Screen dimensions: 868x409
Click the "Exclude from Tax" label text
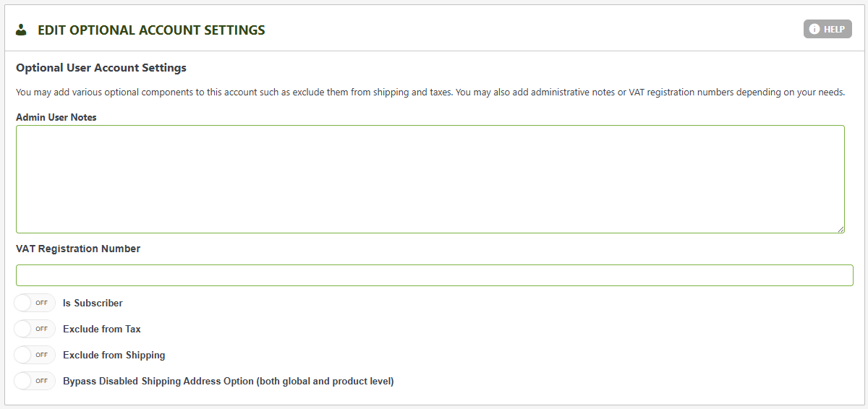(102, 330)
